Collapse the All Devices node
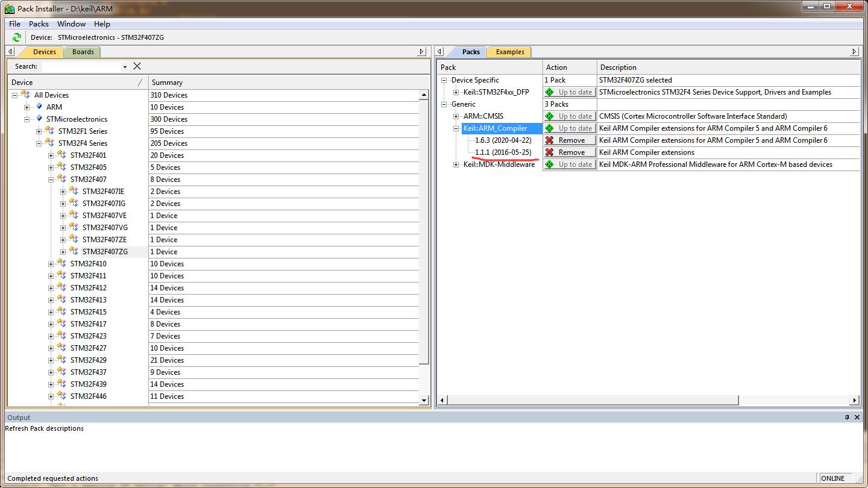This screenshot has height=488, width=868. (x=14, y=95)
